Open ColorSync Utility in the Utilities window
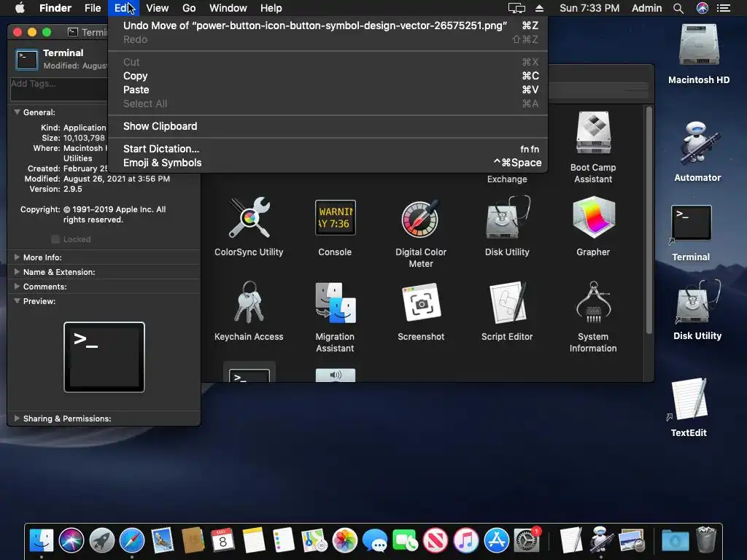This screenshot has height=560, width=747. (249, 218)
